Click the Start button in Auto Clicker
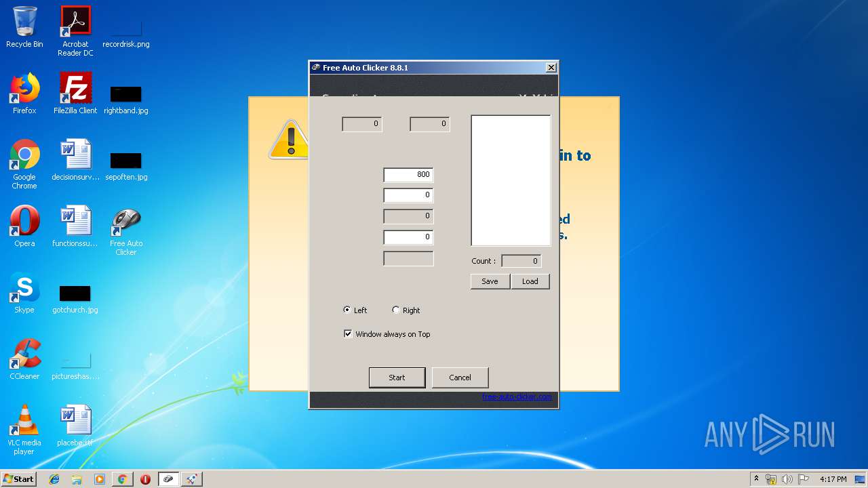The image size is (868, 488). click(x=397, y=378)
